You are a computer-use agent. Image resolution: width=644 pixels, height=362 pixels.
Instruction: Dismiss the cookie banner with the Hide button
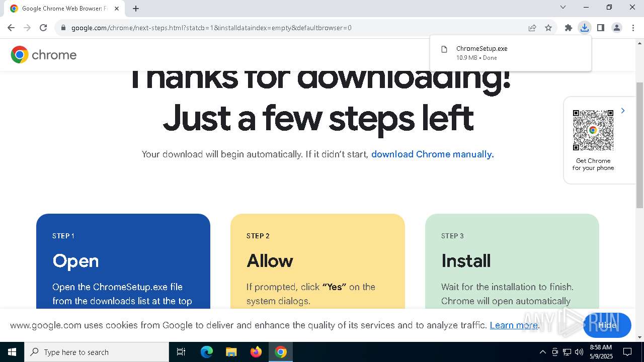point(607,325)
